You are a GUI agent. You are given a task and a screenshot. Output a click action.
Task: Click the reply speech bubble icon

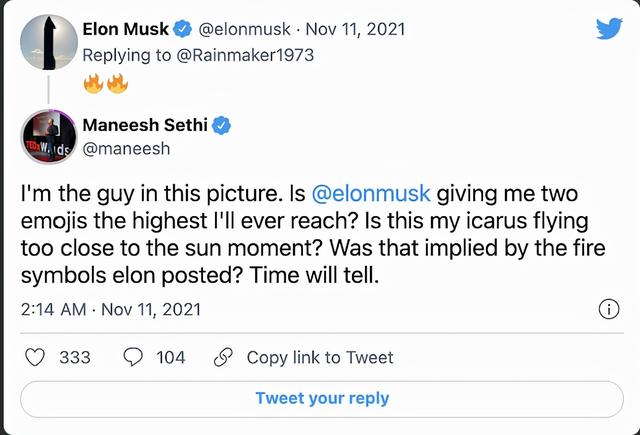(x=131, y=357)
